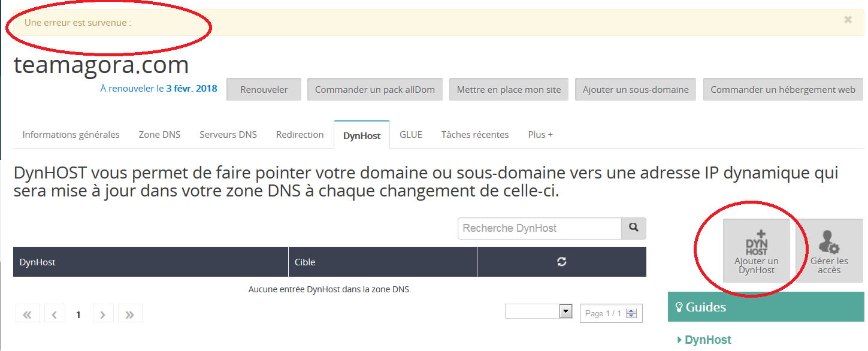Open Gérer les accès icon button
The image size is (868, 351).
click(x=829, y=250)
